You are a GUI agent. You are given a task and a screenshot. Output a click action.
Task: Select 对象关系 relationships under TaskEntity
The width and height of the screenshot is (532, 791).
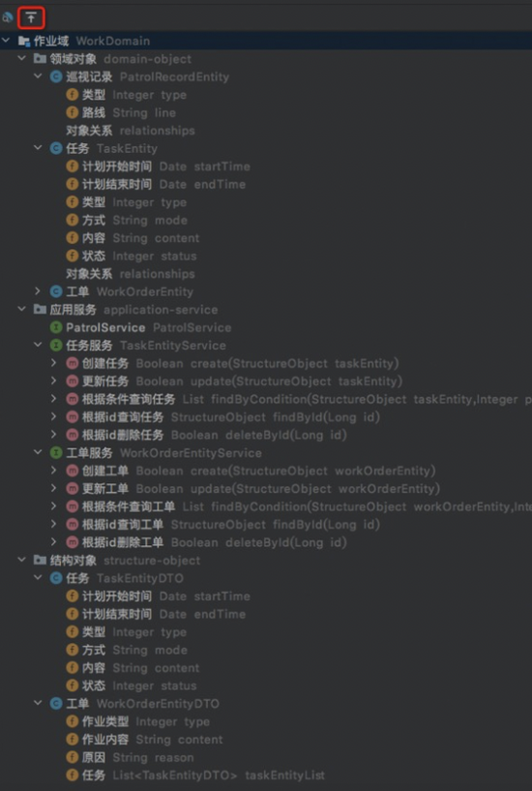[x=131, y=274]
